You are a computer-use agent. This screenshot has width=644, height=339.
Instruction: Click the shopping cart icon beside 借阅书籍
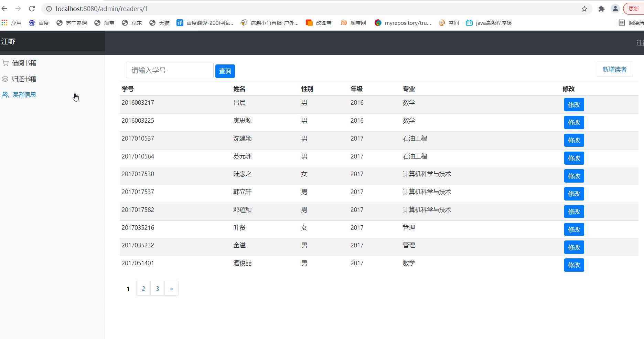5,63
